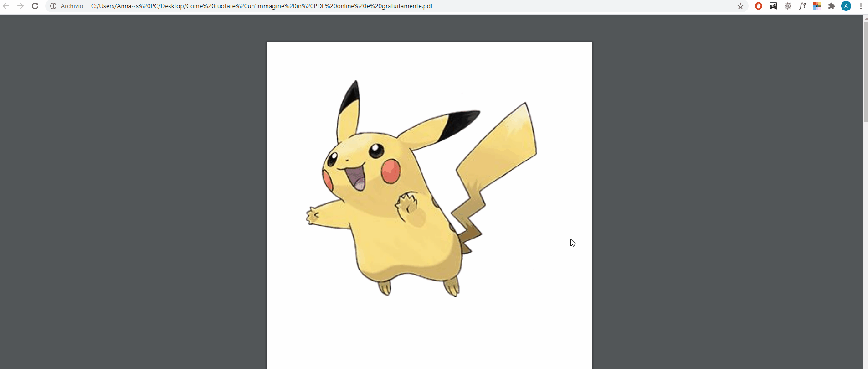
Task: Open the Extensions puzzle-piece menu
Action: (832, 6)
